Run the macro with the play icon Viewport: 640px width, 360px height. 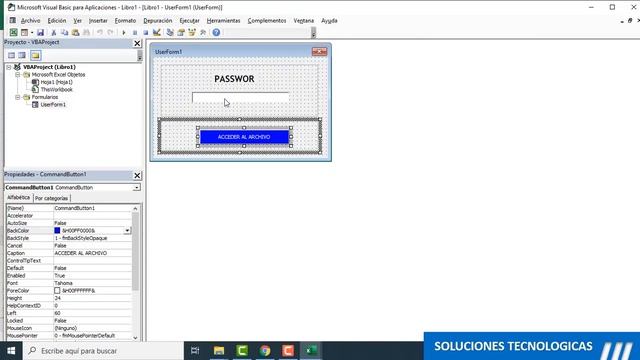[124, 32]
